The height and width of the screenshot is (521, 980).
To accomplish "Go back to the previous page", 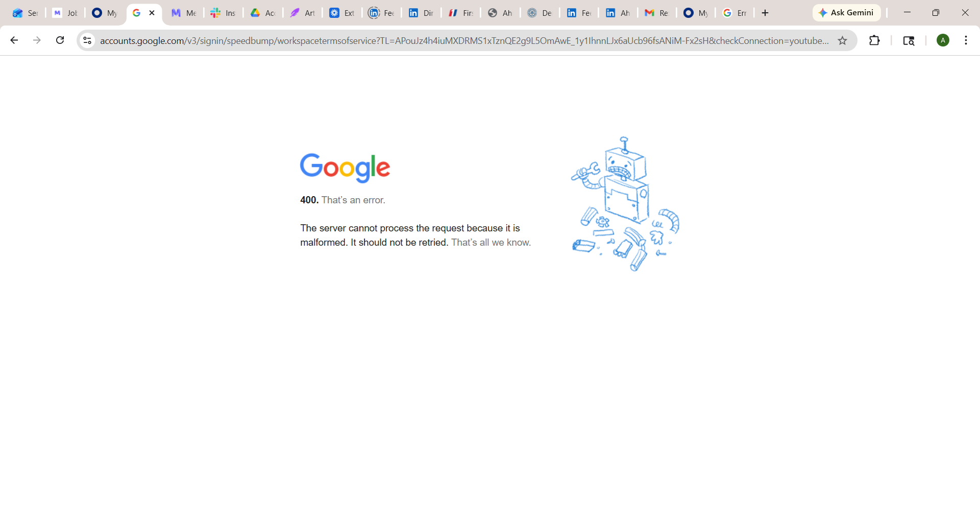I will click(14, 40).
